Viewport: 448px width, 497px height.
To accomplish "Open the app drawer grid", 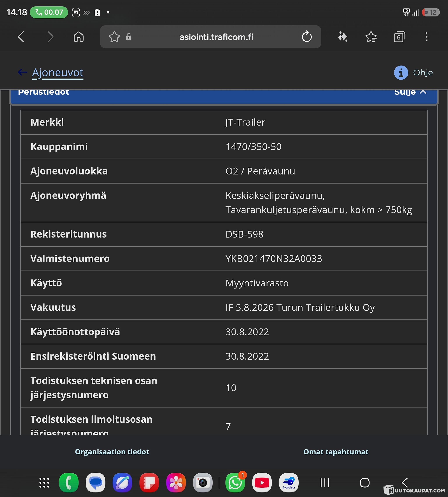I will [44, 483].
